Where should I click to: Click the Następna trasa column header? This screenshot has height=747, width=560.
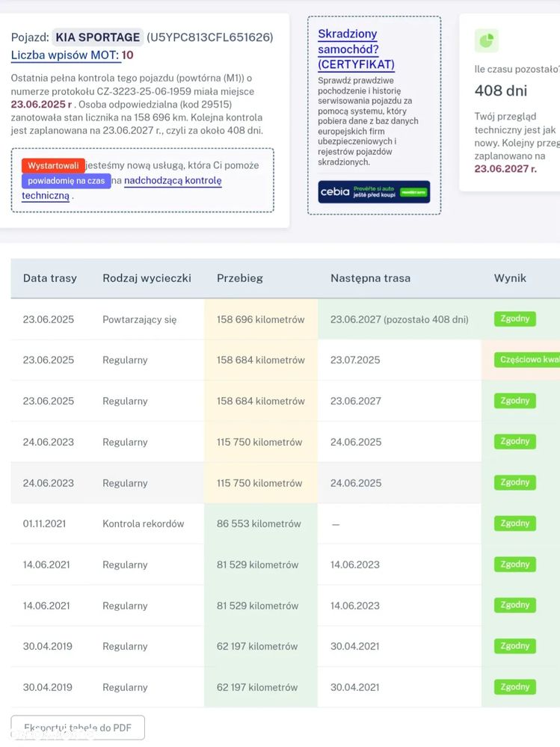tap(371, 278)
